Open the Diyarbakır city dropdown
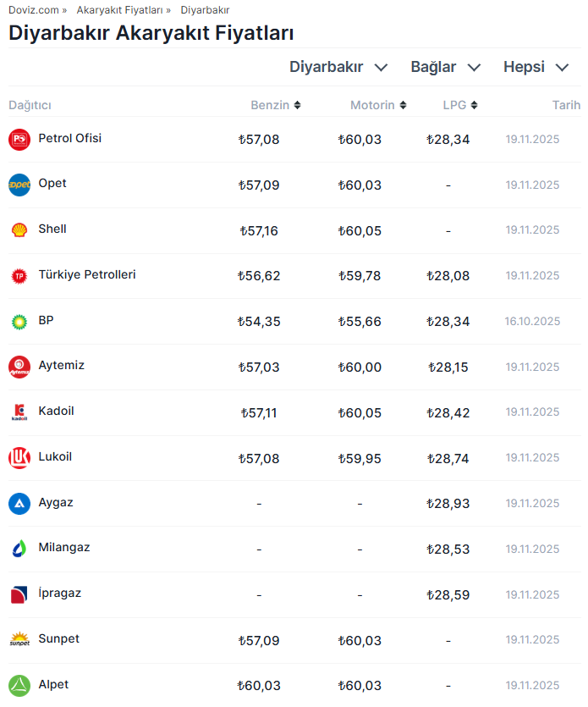 [338, 68]
